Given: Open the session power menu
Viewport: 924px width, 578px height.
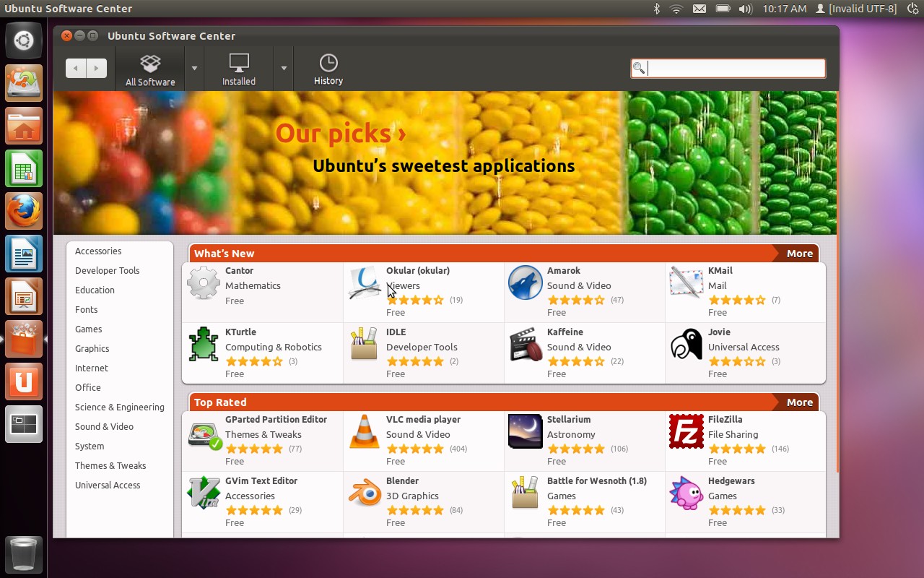Looking at the screenshot, I should 913,9.
